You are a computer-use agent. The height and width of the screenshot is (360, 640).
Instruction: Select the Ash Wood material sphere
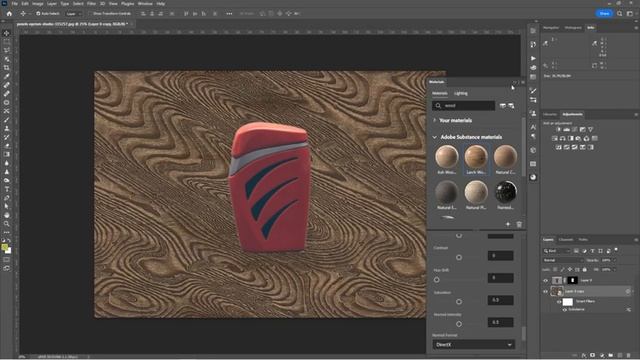(447, 156)
